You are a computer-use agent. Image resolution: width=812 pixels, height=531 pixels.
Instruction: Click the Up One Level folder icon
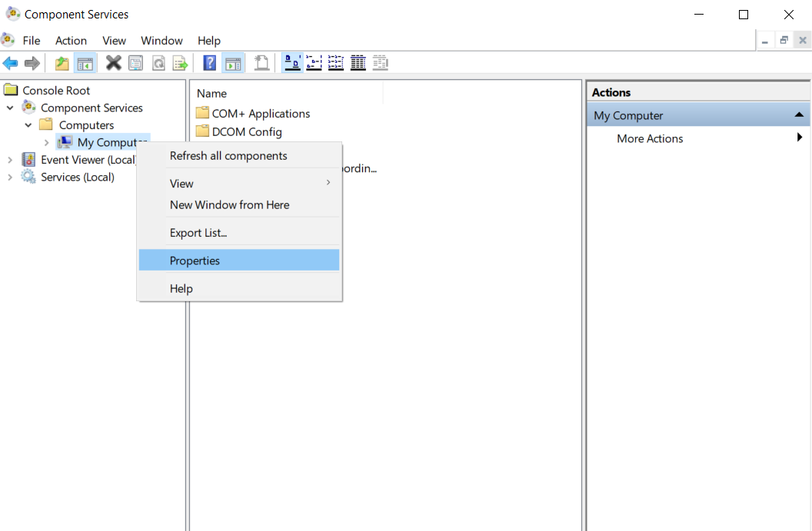[62, 63]
